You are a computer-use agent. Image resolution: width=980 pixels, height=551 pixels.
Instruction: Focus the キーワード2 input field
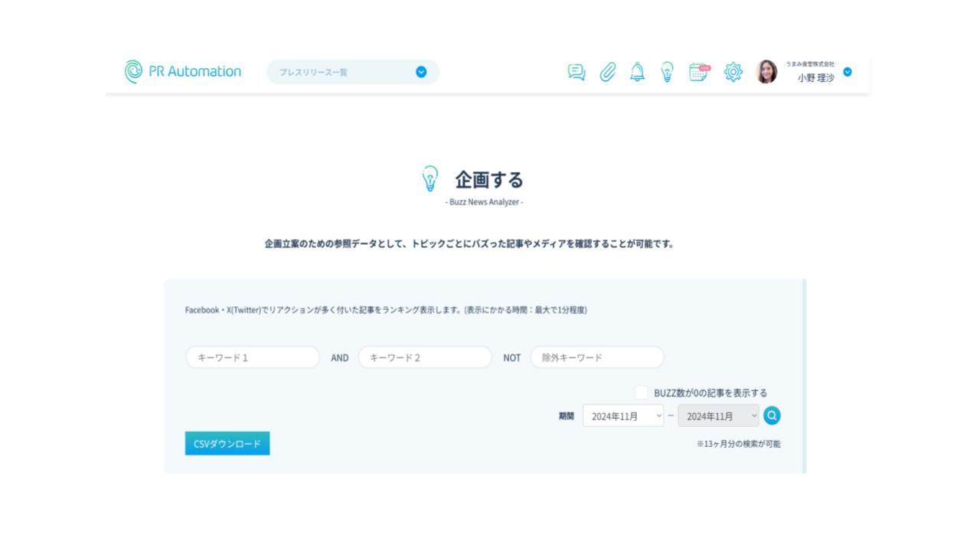pos(425,357)
